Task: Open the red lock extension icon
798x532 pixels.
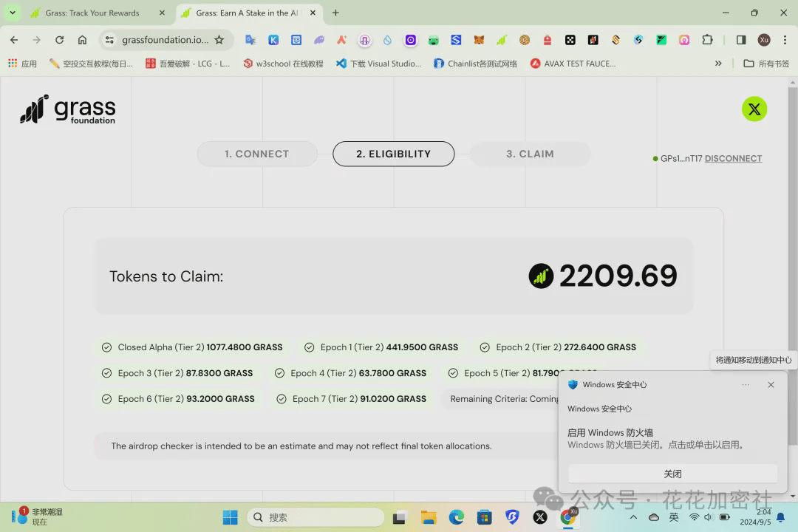Action: click(x=548, y=40)
